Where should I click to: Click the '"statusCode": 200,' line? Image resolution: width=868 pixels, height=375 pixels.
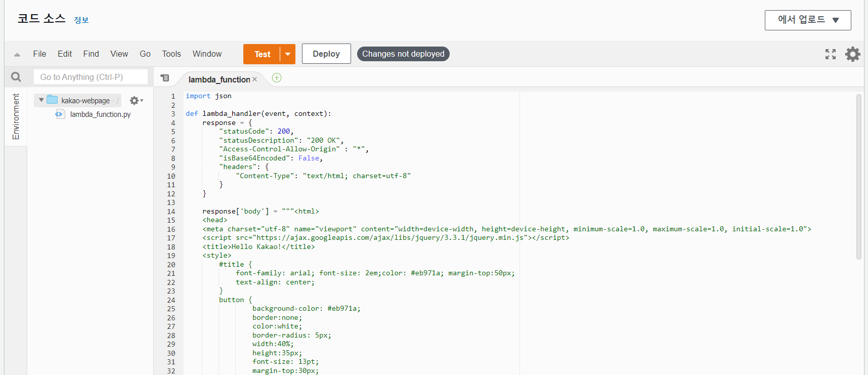click(x=256, y=132)
